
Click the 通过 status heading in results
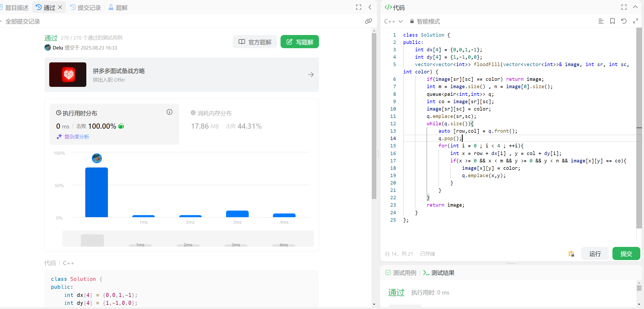[x=396, y=292]
